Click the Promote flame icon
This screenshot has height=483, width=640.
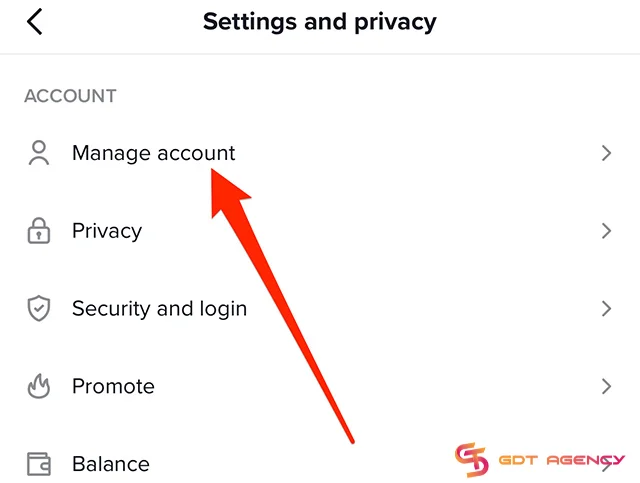click(38, 386)
